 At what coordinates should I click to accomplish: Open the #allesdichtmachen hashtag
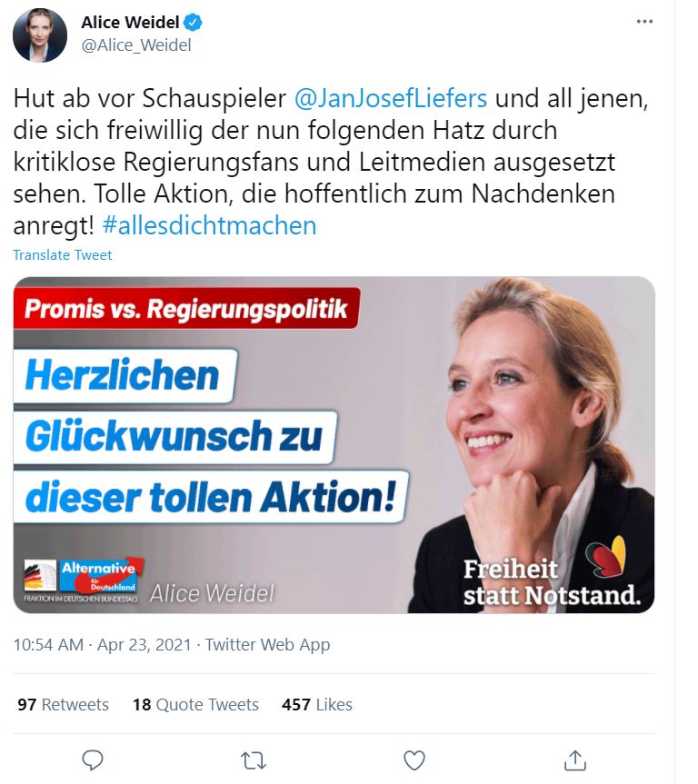coord(209,226)
